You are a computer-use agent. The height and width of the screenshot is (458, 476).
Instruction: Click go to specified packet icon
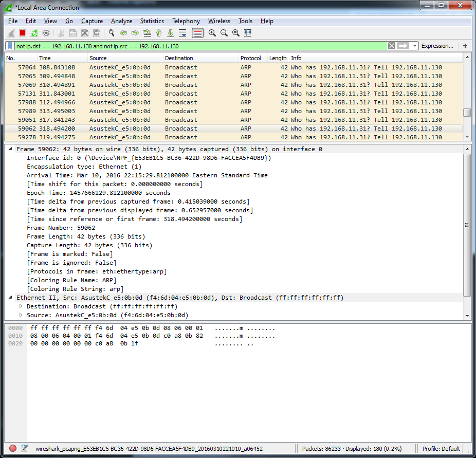tap(147, 33)
